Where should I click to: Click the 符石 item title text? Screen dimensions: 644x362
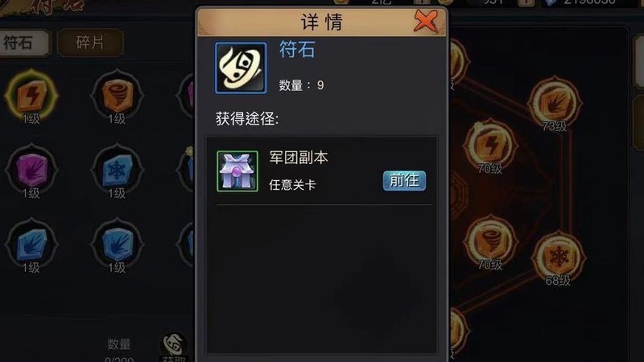point(297,50)
